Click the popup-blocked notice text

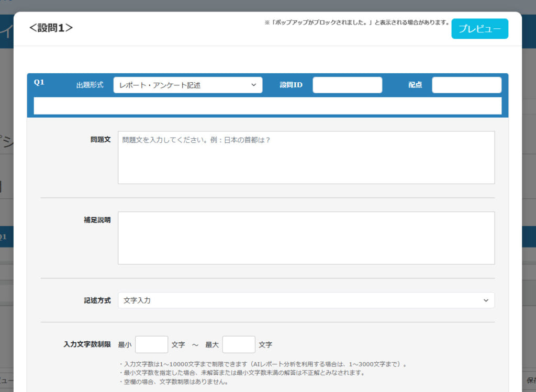[x=357, y=23]
